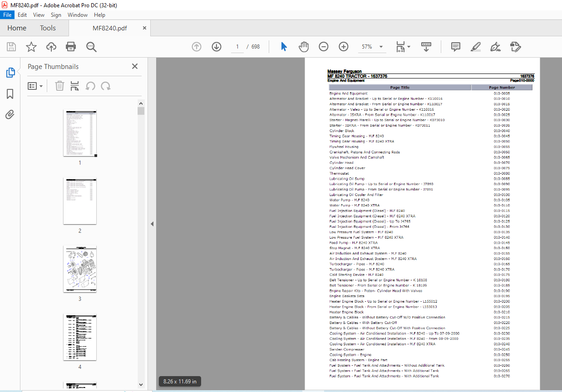562x392 pixels.
Task: Select page 3 thumbnail
Action: click(x=80, y=269)
